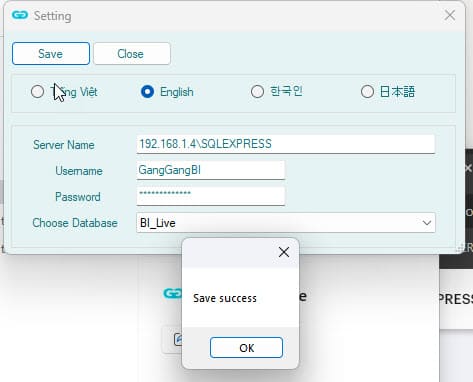Viewport: 473px width, 382px height.
Task: Click the link logo in background window
Action: click(x=173, y=293)
